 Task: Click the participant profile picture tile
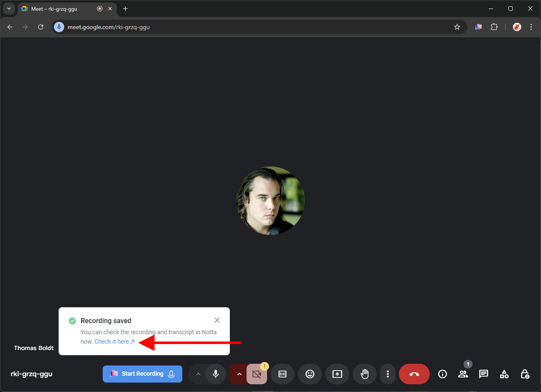[270, 201]
